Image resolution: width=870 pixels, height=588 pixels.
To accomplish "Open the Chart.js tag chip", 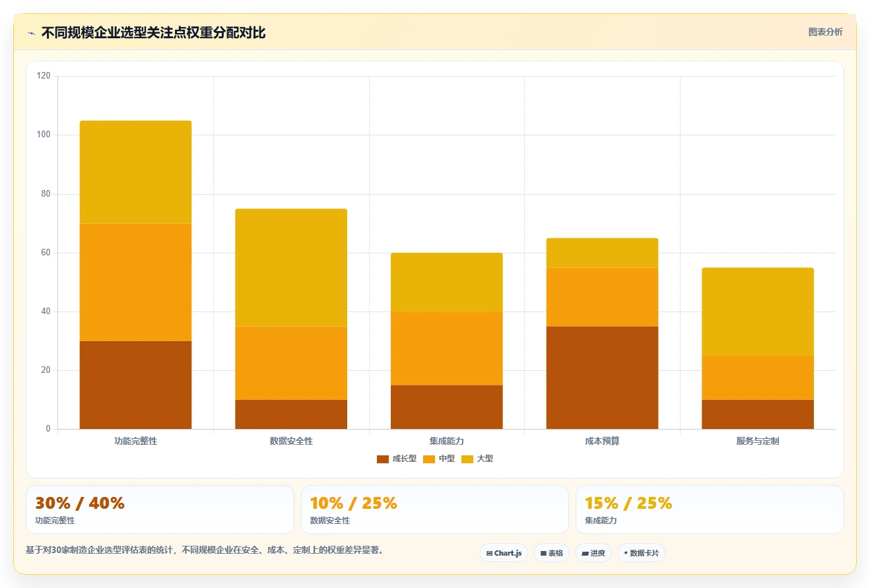I will point(504,553).
